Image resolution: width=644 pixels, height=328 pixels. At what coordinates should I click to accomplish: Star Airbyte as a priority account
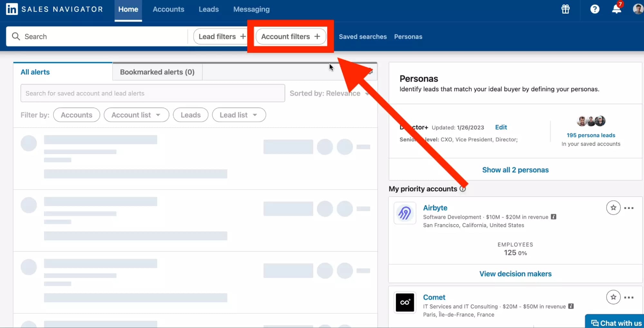[613, 208]
